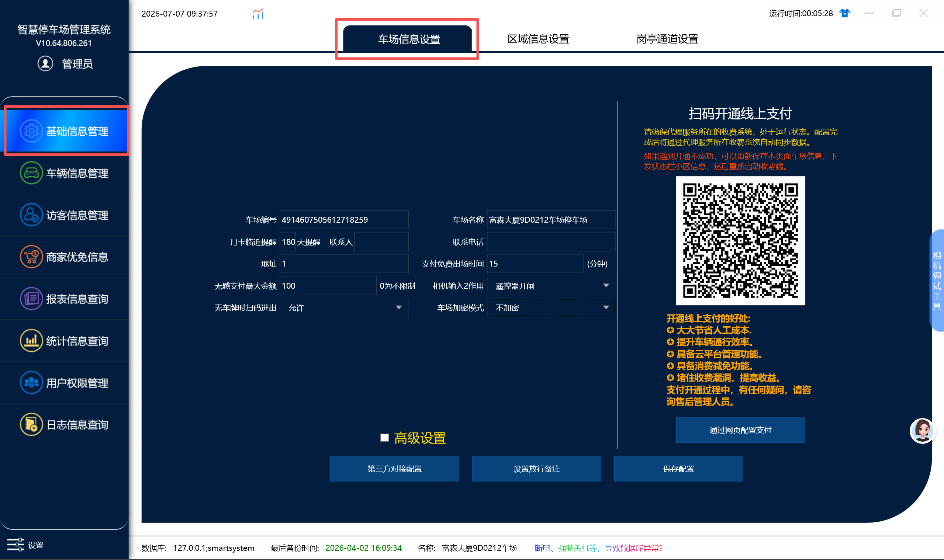944x560 pixels.
Task: Click the basic info management gear icon
Action: 31,131
